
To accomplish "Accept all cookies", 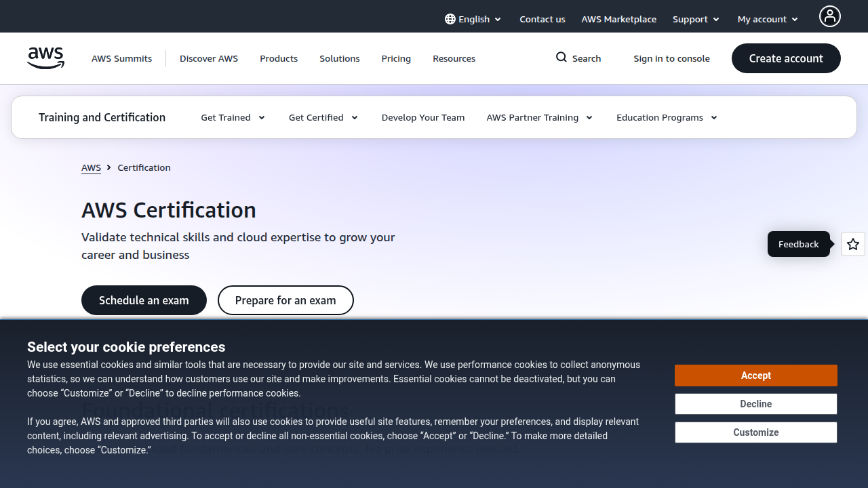I will [x=756, y=375].
